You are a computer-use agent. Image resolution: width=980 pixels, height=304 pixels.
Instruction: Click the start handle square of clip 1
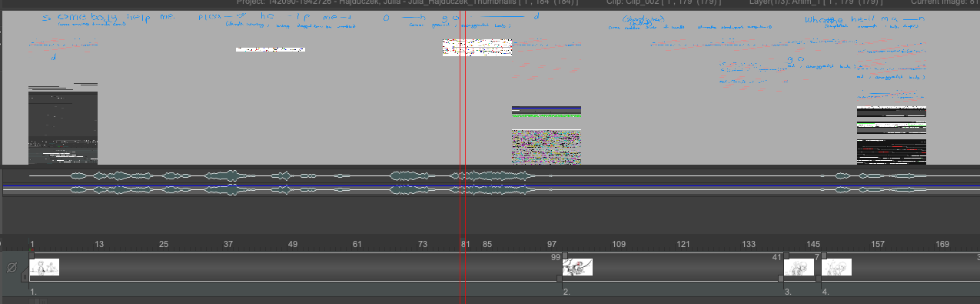point(32,256)
